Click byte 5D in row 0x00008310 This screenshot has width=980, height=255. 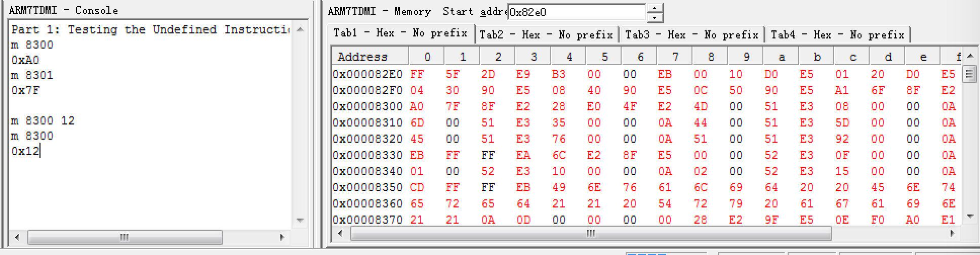click(x=842, y=123)
